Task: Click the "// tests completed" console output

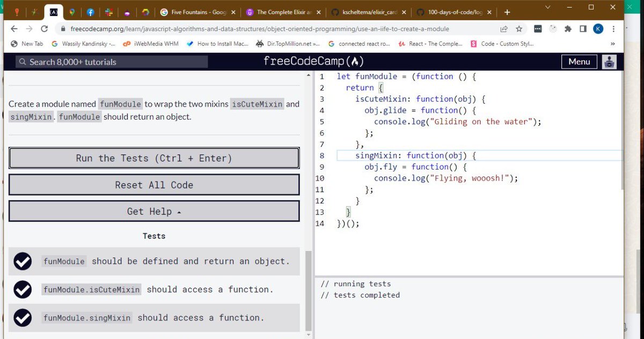Action: click(360, 295)
